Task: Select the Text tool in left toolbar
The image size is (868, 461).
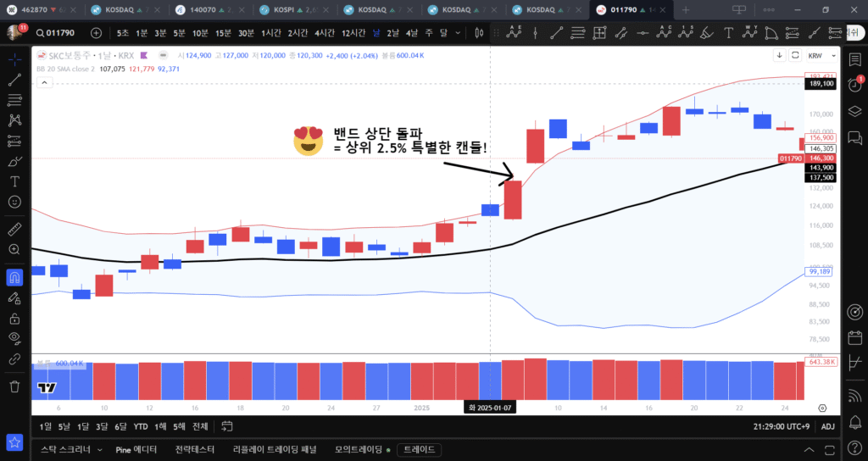Action: pyautogui.click(x=14, y=181)
